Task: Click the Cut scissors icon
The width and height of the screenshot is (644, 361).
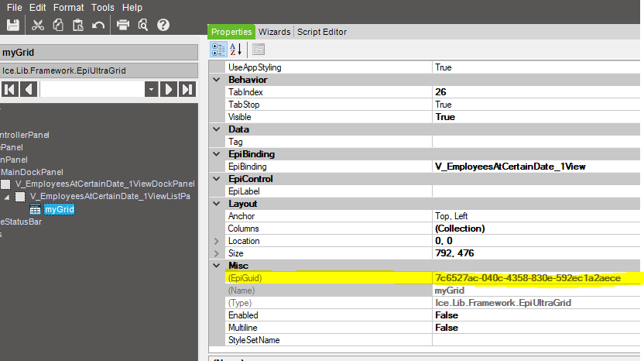Action: click(x=37, y=25)
